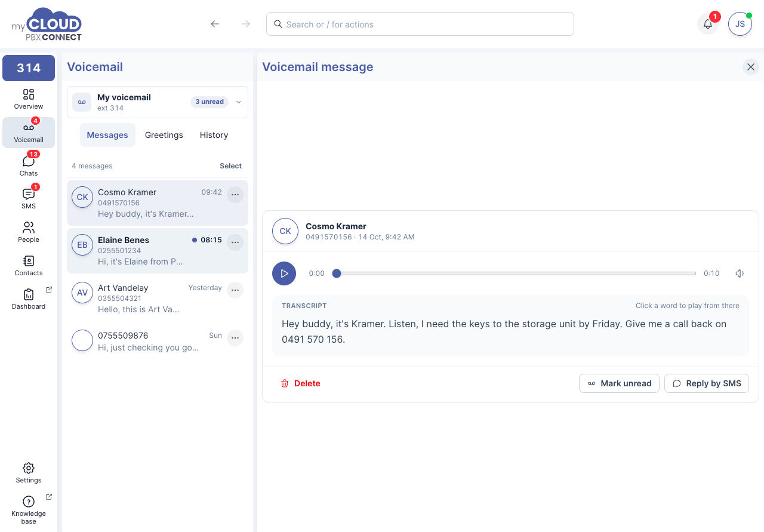Screen dimensions: 764x532
Task: Select the Cosmo Kramer message in list
Action: pyautogui.click(x=158, y=203)
